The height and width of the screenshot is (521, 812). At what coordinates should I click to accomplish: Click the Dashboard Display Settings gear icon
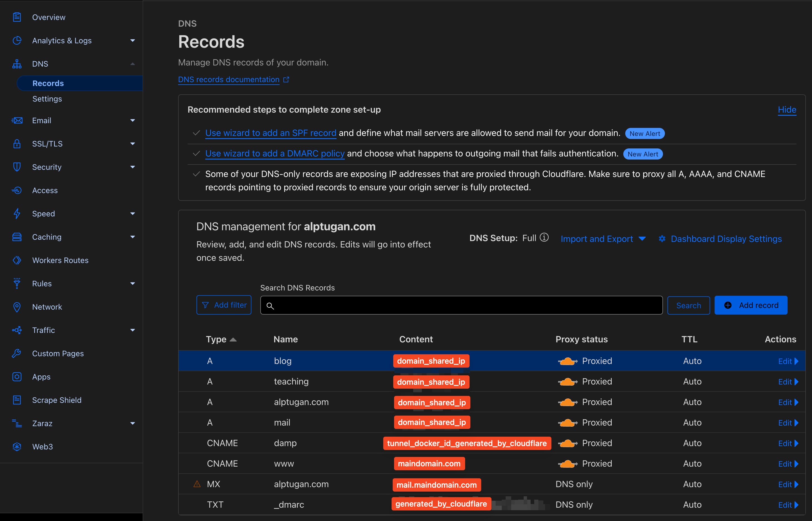tap(662, 239)
